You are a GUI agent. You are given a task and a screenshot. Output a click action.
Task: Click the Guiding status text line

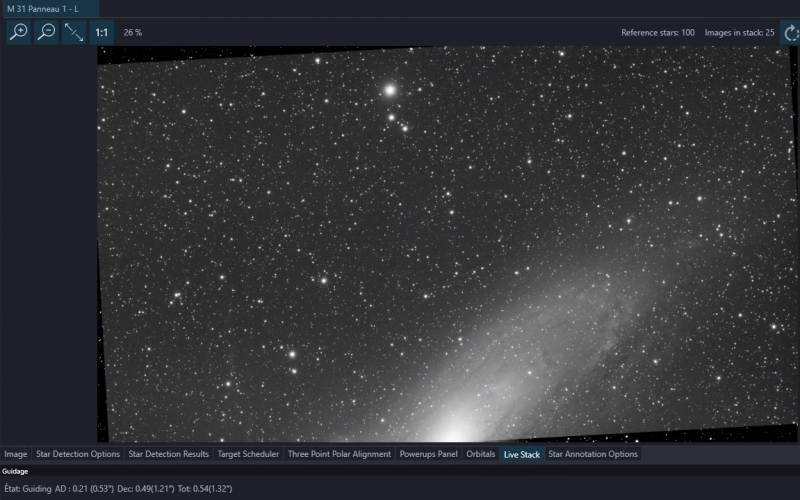click(118, 489)
